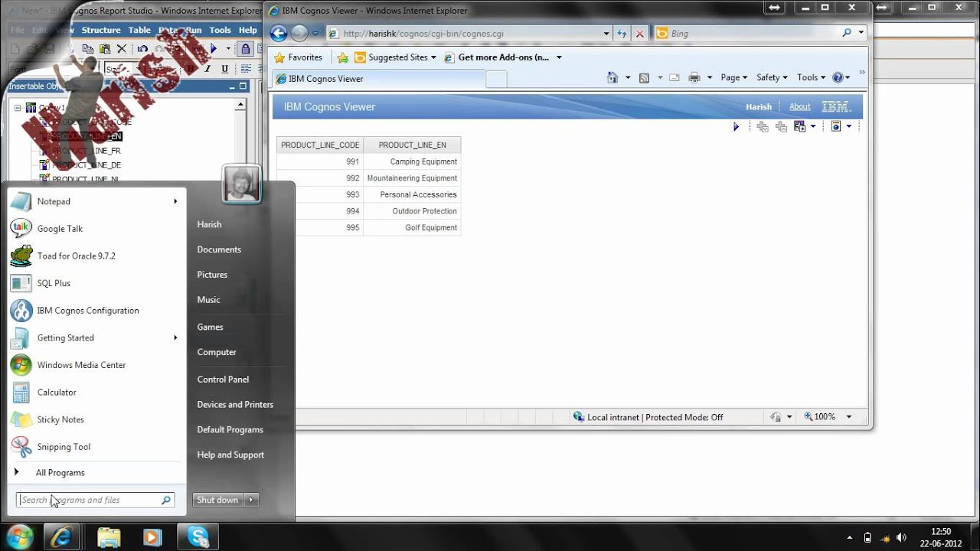Screen dimensions: 980x551
Task: Click the volume speaker icon in system tray
Action: point(901,537)
